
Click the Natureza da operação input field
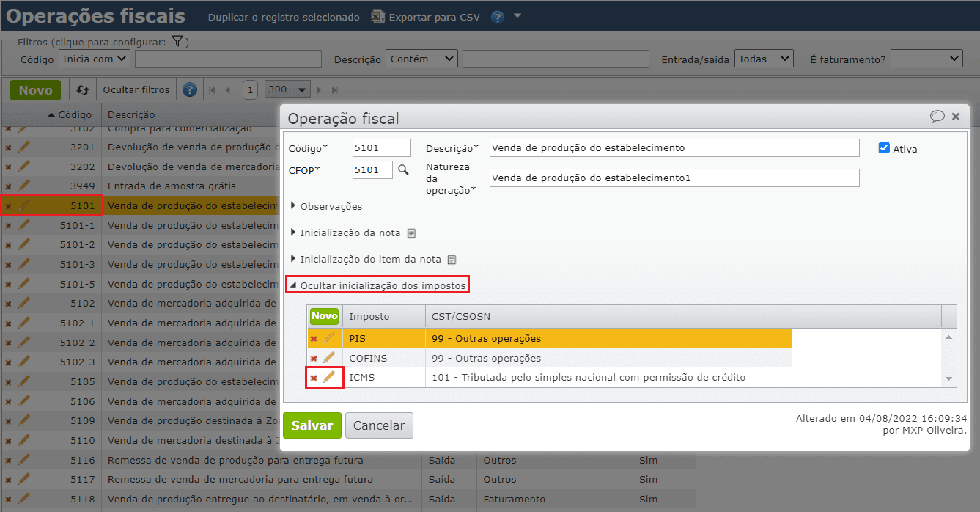674,178
